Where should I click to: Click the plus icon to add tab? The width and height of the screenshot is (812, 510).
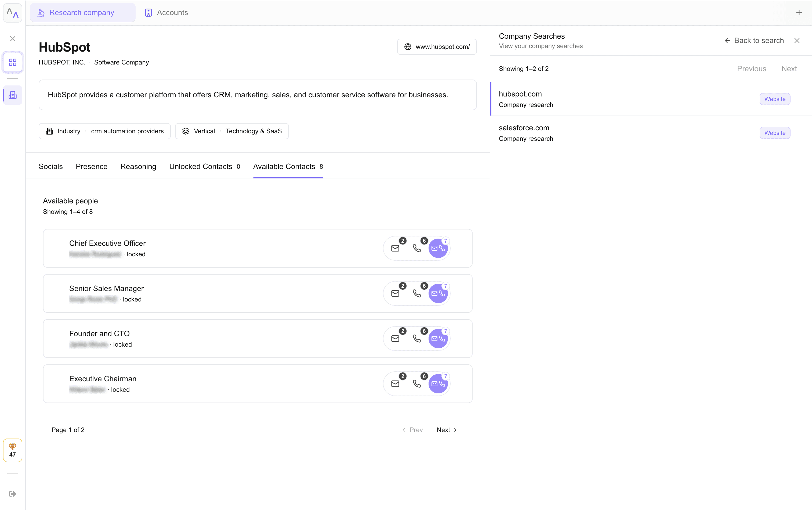tap(799, 13)
